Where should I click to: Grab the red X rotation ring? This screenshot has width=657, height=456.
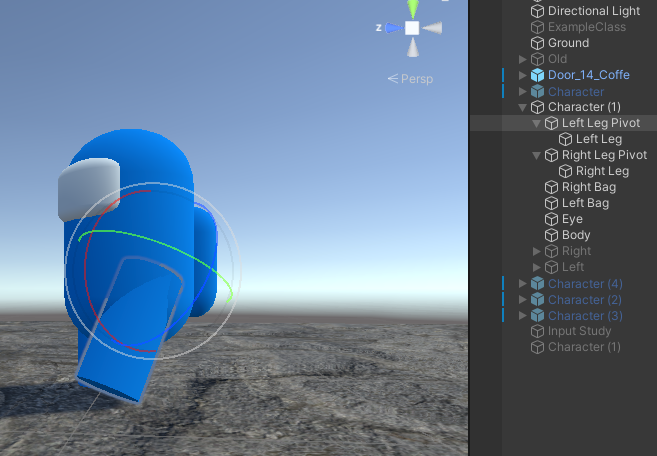coord(85,268)
